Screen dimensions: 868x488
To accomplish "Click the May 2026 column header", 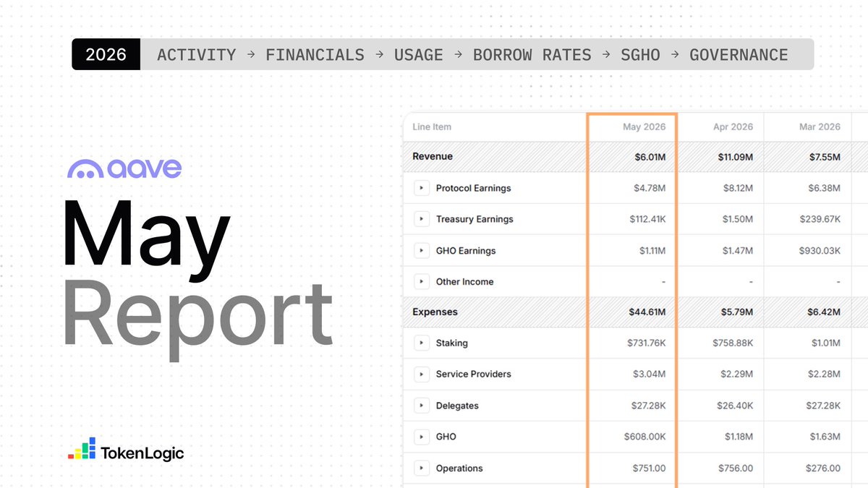I will pos(644,127).
